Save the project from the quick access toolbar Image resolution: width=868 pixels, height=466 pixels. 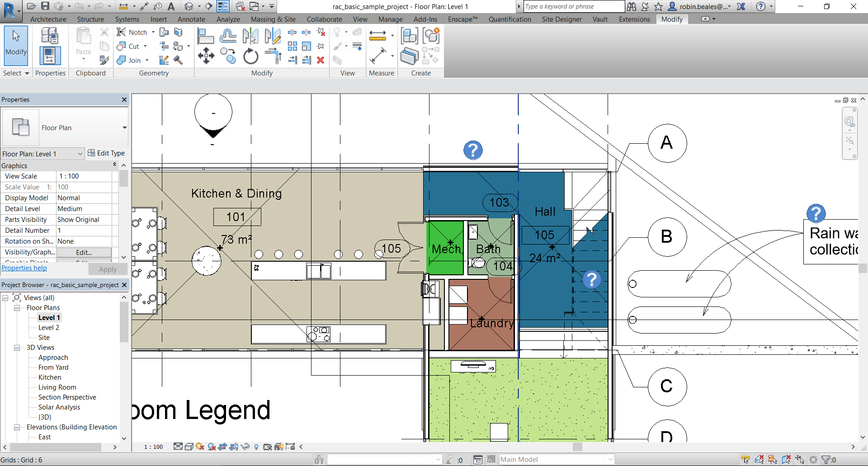[45, 6]
